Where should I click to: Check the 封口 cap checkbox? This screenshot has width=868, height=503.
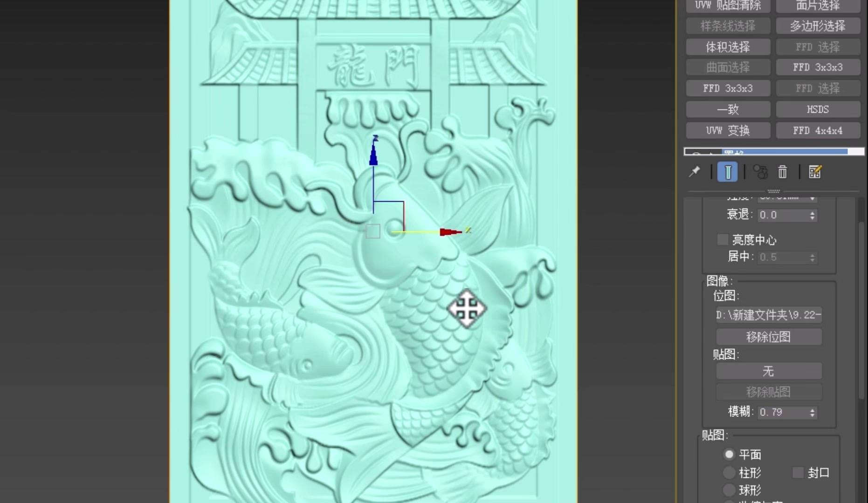click(798, 473)
